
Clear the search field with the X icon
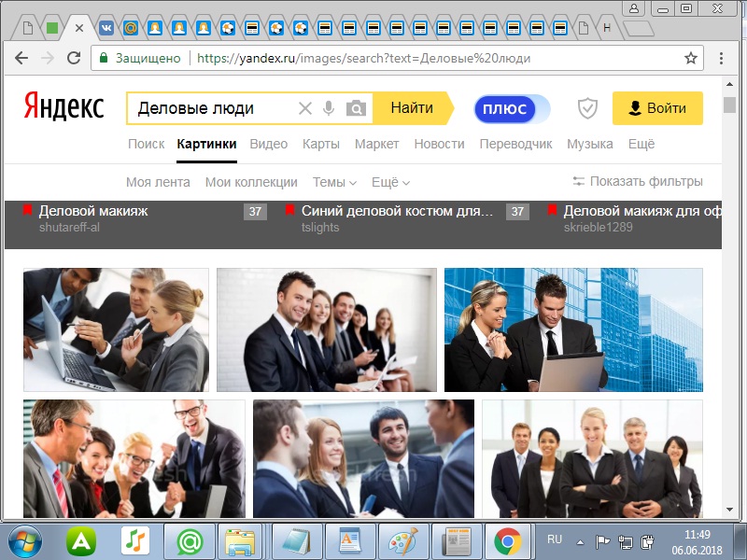304,108
